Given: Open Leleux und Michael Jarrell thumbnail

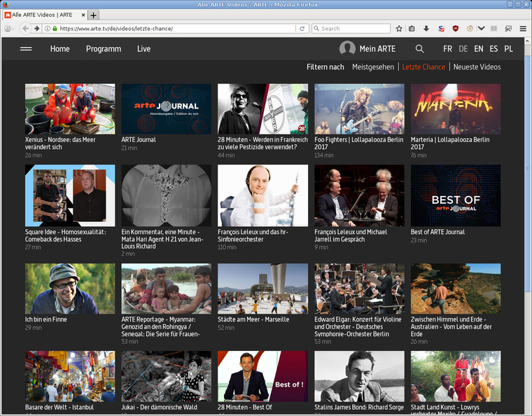Looking at the screenshot, I should (x=359, y=195).
